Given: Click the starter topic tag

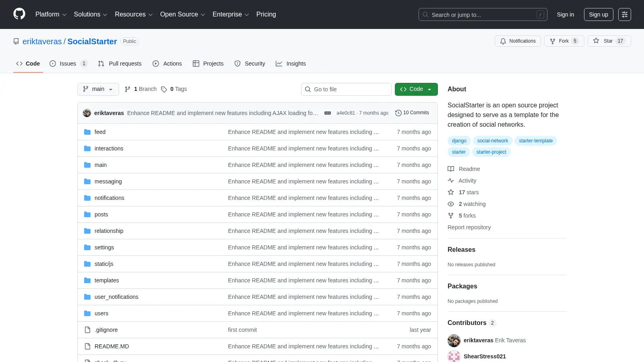Looking at the screenshot, I should click(458, 152).
